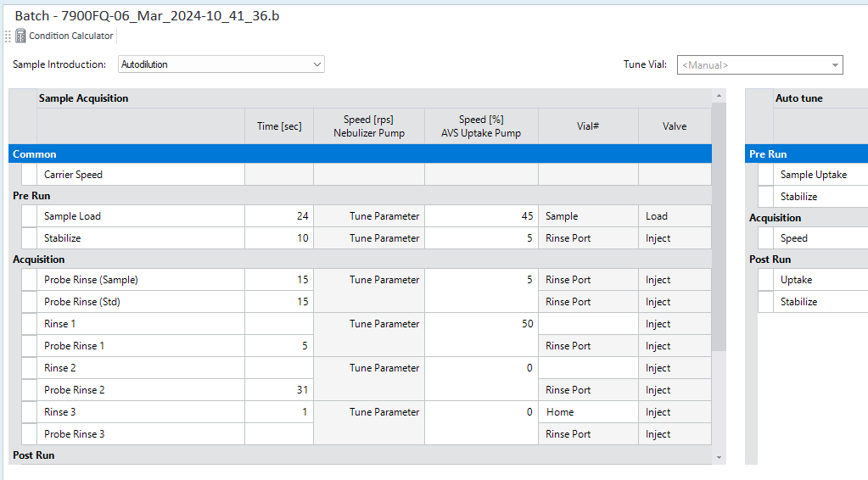Select the Home vial cell for Rinse 3
Image resolution: width=868 pixels, height=480 pixels.
point(588,412)
